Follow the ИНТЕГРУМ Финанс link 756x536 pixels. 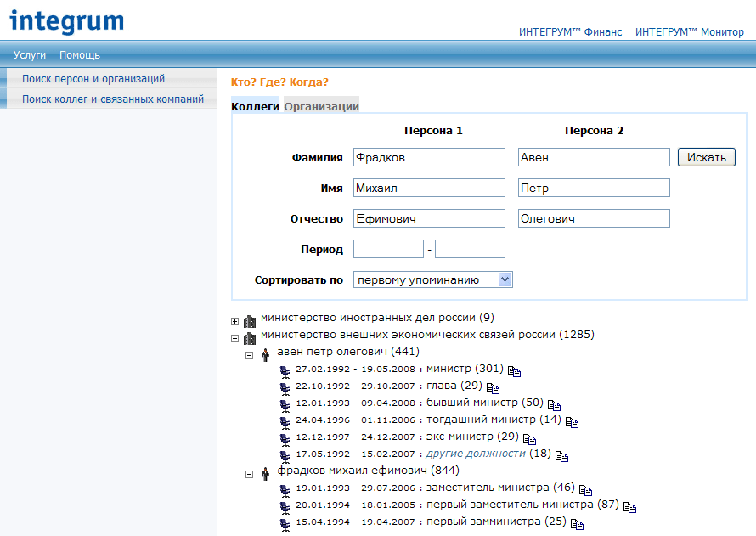coord(570,31)
